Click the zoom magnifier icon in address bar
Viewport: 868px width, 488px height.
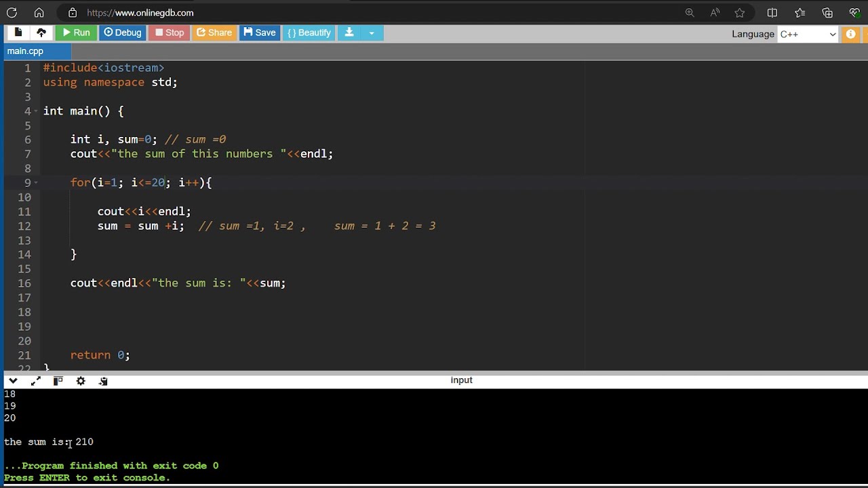coord(690,13)
